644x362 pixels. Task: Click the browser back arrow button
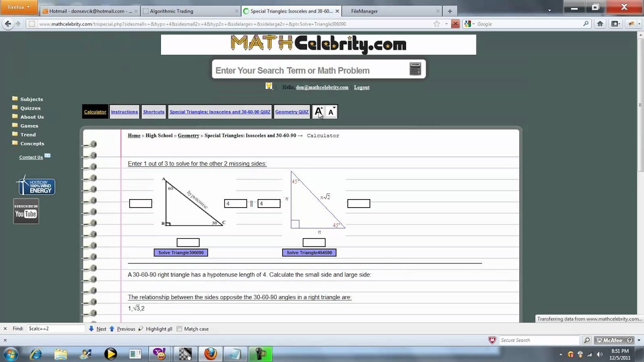coord(8,24)
